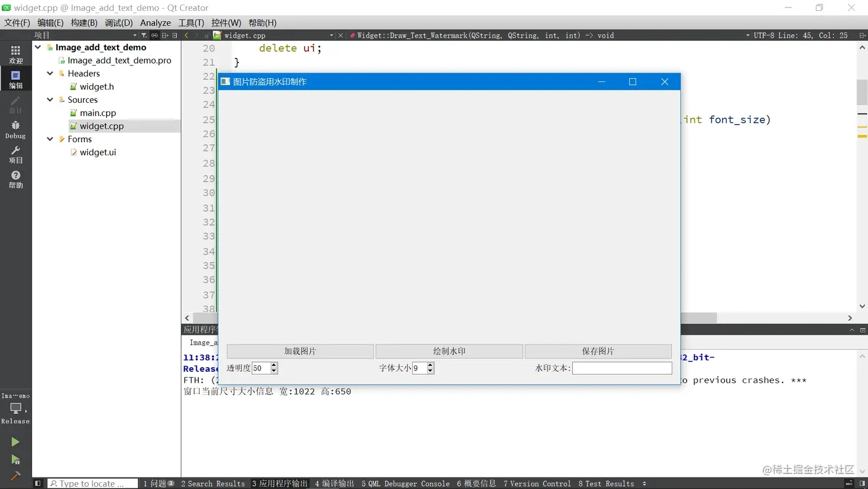Screen dimensions: 868x489
Task: Click 绘制水印 button in watermark window
Action: click(449, 351)
